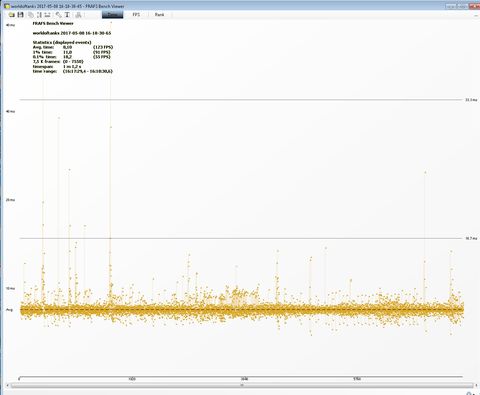Click the right scroll arrow at bottom

pyautogui.click(x=476, y=385)
